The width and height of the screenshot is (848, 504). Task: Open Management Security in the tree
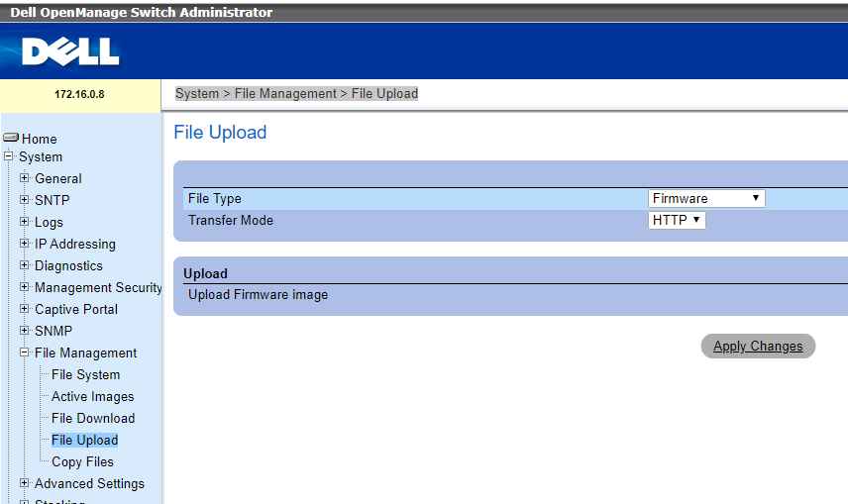pyautogui.click(x=98, y=288)
